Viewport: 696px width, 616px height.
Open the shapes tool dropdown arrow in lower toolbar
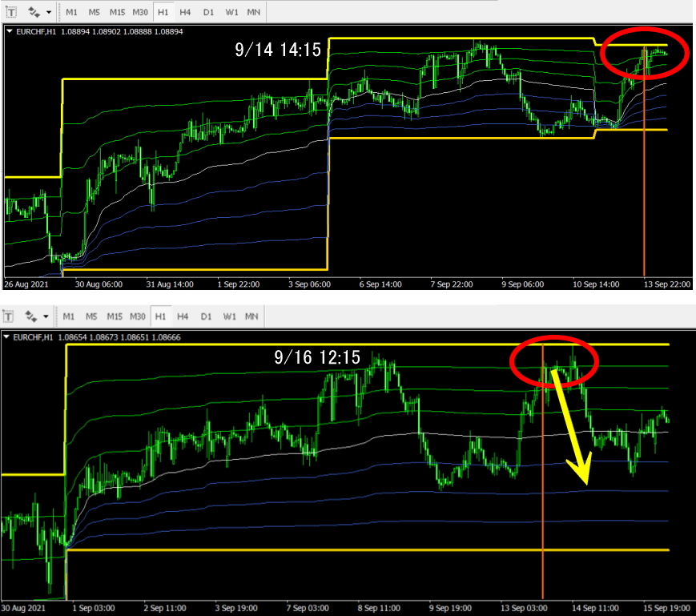[x=46, y=316]
